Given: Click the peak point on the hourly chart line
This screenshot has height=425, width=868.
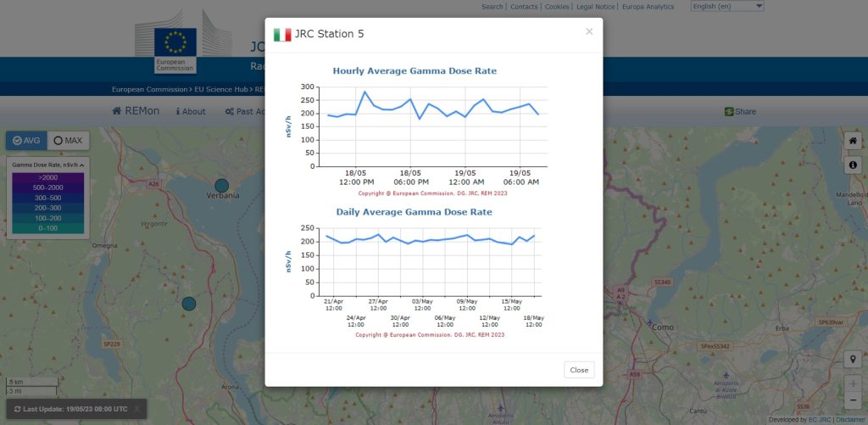Looking at the screenshot, I should [364, 92].
